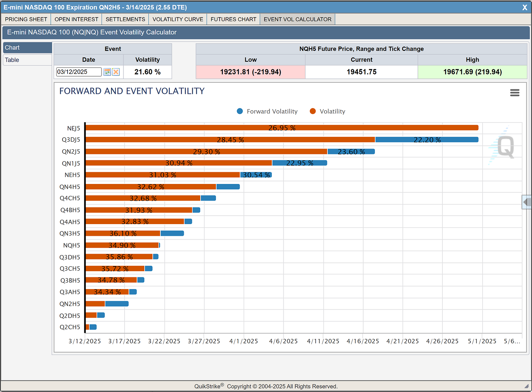This screenshot has height=392, width=532.
Task: Click the Q4AH5 axis label
Action: pyautogui.click(x=70, y=222)
